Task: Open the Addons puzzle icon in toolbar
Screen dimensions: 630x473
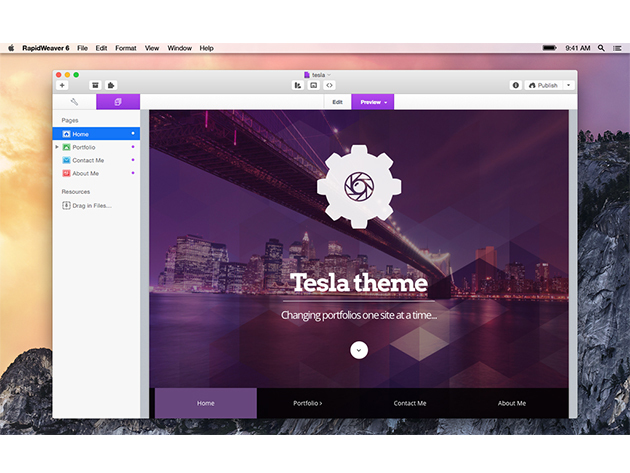Action: click(x=111, y=85)
